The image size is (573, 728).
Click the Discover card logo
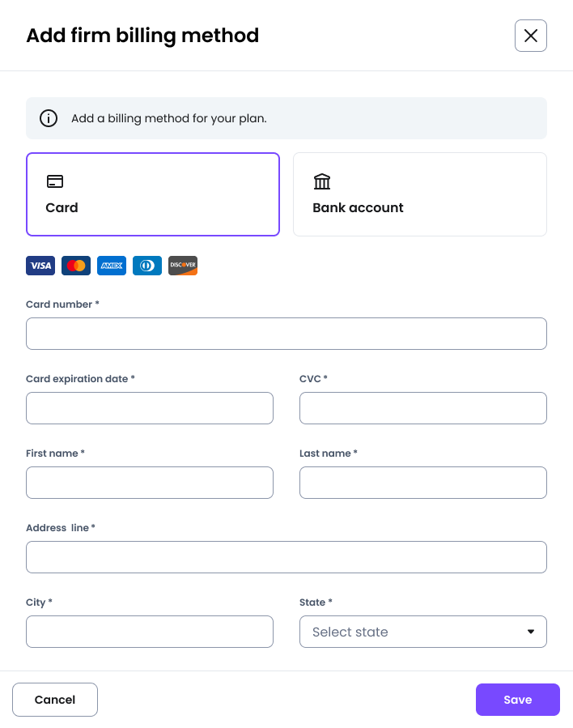[x=183, y=266]
